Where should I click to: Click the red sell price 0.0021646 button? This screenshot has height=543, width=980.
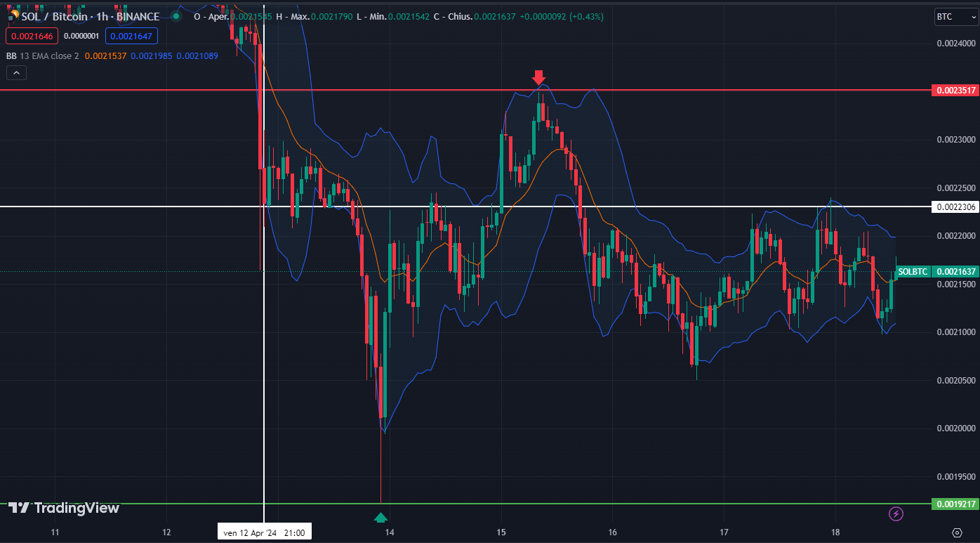(32, 36)
